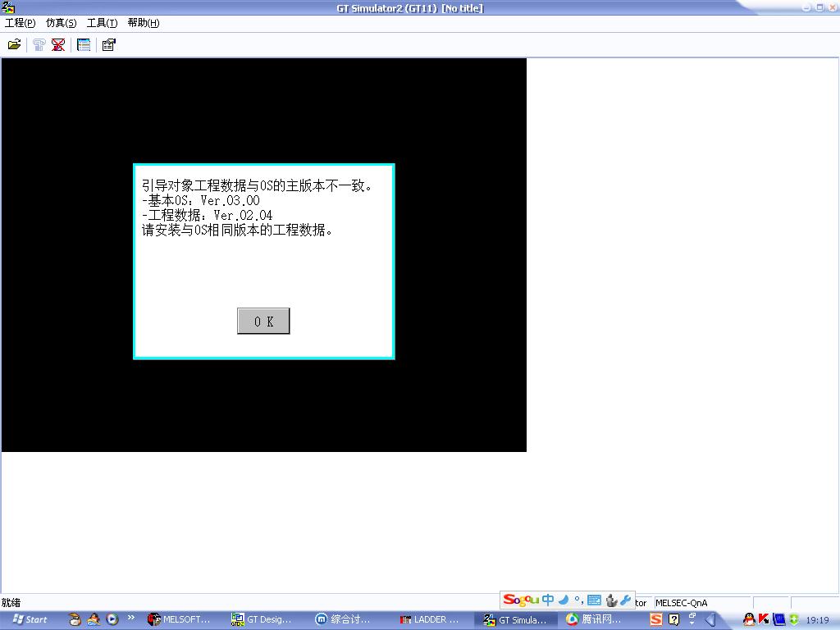840x630 pixels.
Task: Click the option settings toolbar icon
Action: pos(108,45)
